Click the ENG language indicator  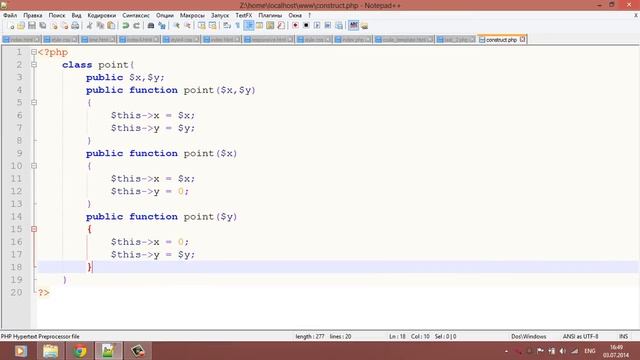point(590,351)
